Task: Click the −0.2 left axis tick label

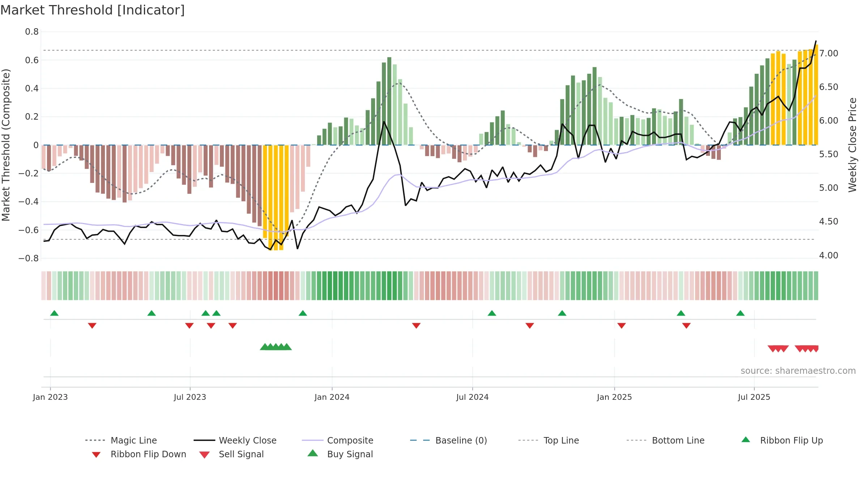Action: 29,174
